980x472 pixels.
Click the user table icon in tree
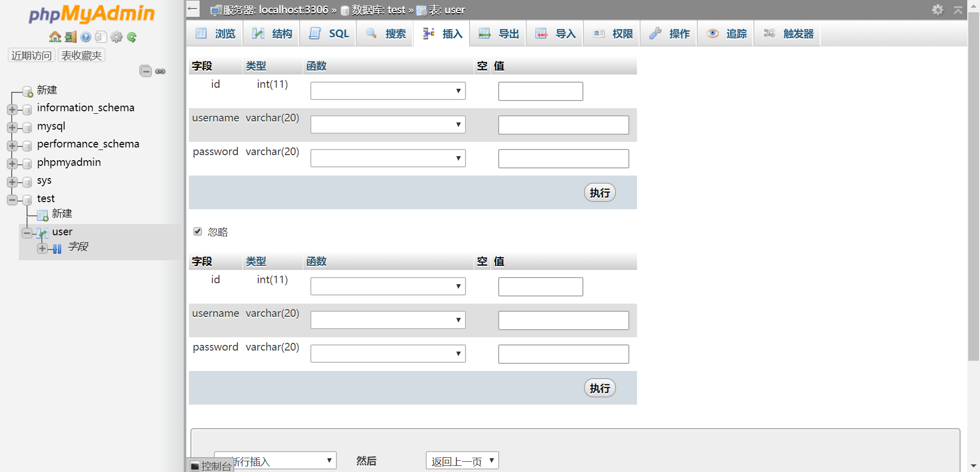coord(43,233)
